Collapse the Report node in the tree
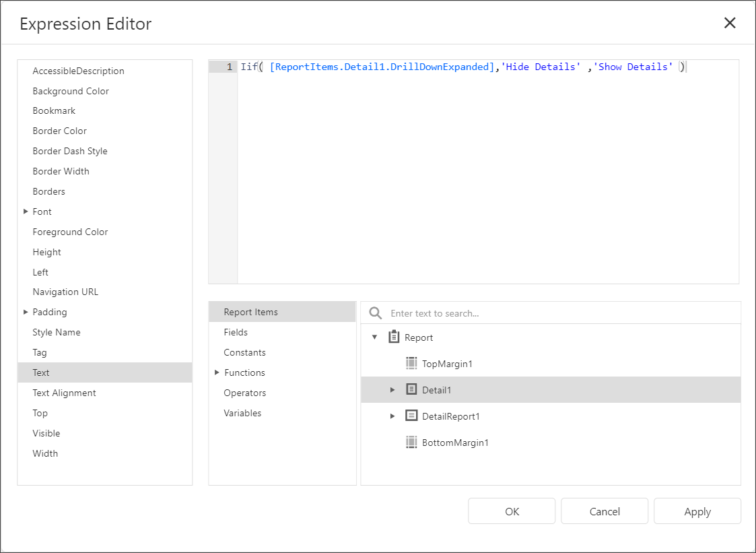Screen dimensions: 756x553 pos(375,337)
